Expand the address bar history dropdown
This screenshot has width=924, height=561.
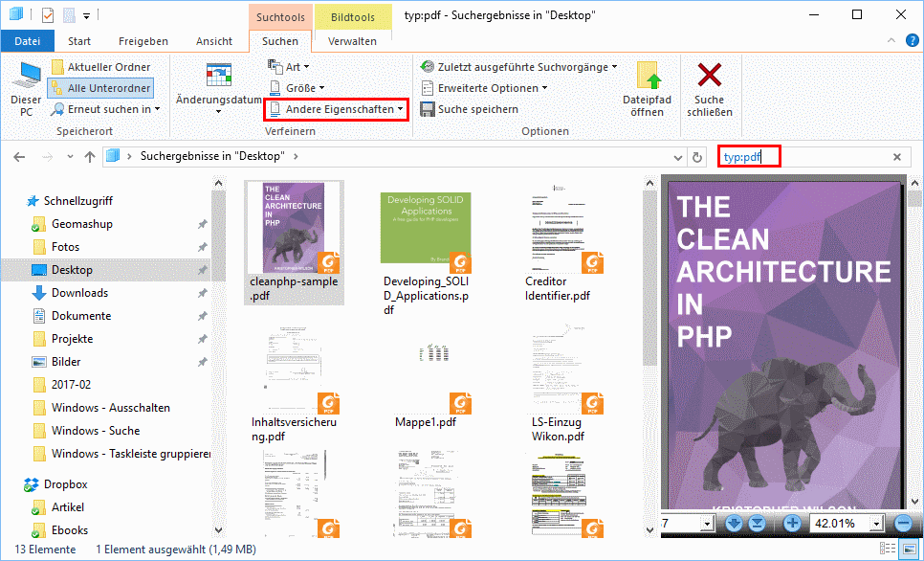677,158
